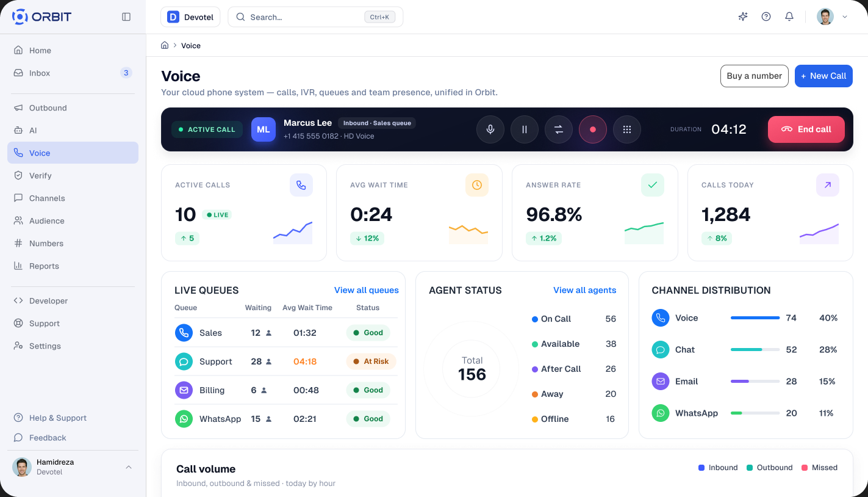Open the Devotel workspace switcher
Screen dimensions: 868x497
pyautogui.click(x=190, y=17)
